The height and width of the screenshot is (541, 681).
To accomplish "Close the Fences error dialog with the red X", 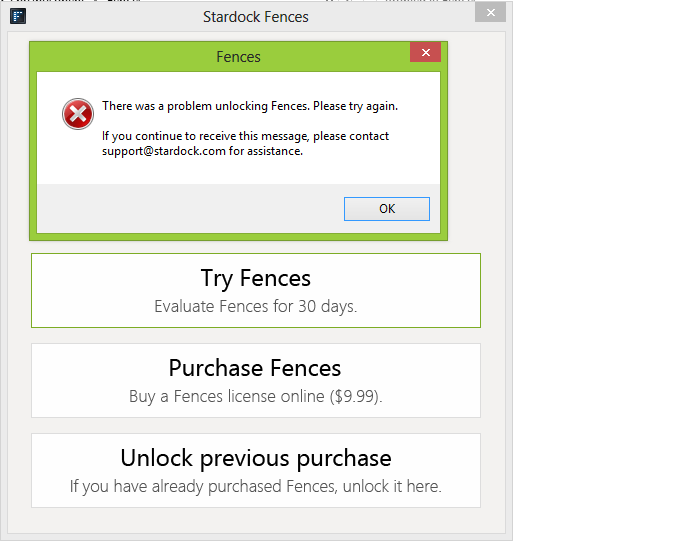I will [x=425, y=53].
